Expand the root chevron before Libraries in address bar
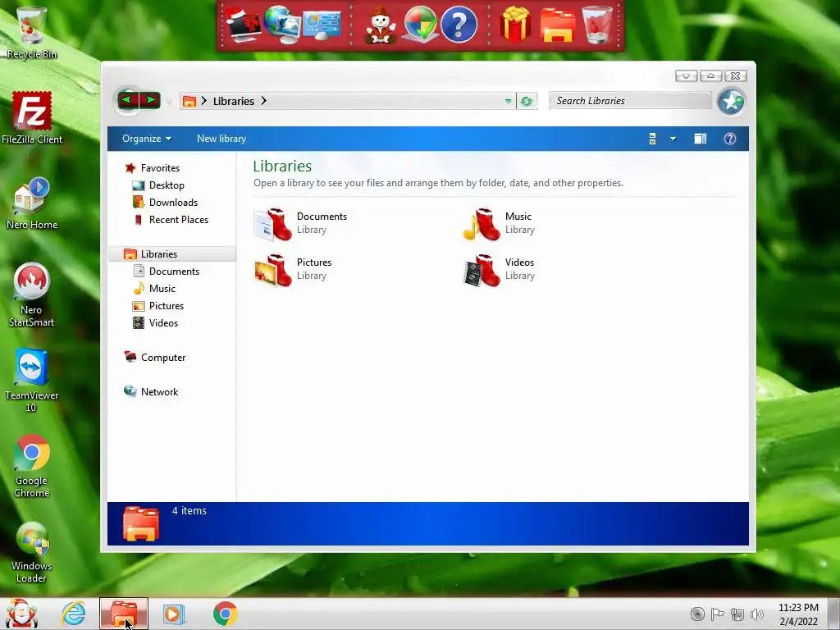The image size is (840, 630). point(203,101)
